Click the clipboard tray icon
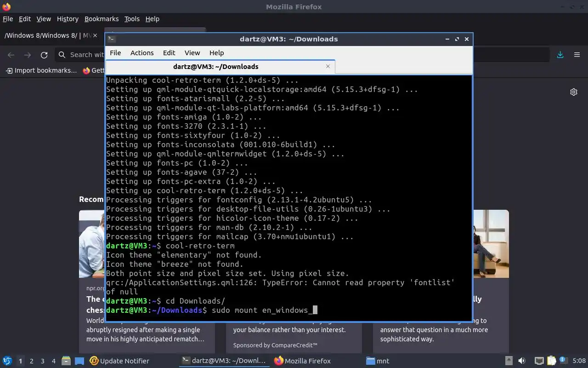Image resolution: width=588 pixels, height=368 pixels. 551,361
